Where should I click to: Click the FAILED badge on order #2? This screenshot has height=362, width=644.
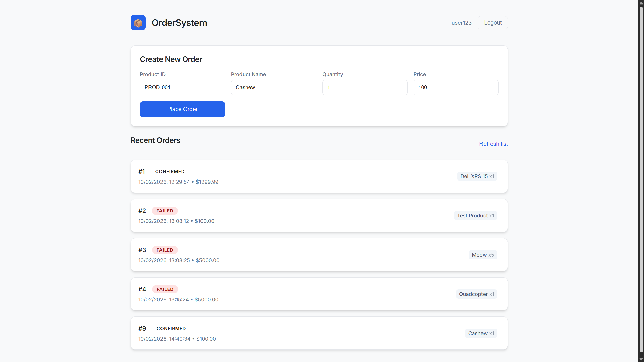(165, 211)
